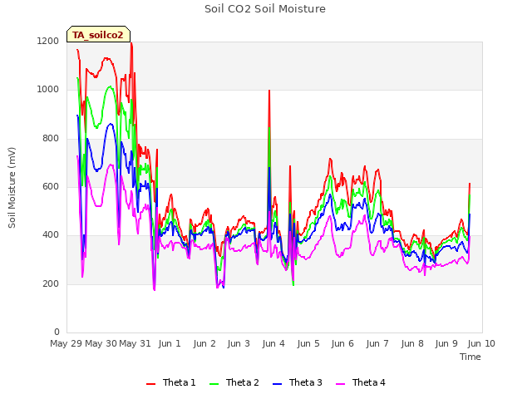Click the Time axis title
This screenshot has width=532, height=399.
coord(470,357)
